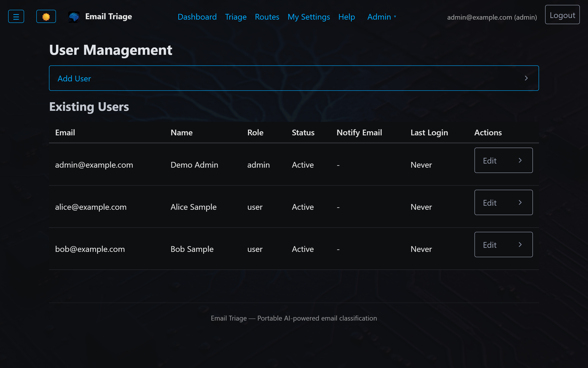
Task: Edit the admin@example.com user
Action: click(503, 160)
